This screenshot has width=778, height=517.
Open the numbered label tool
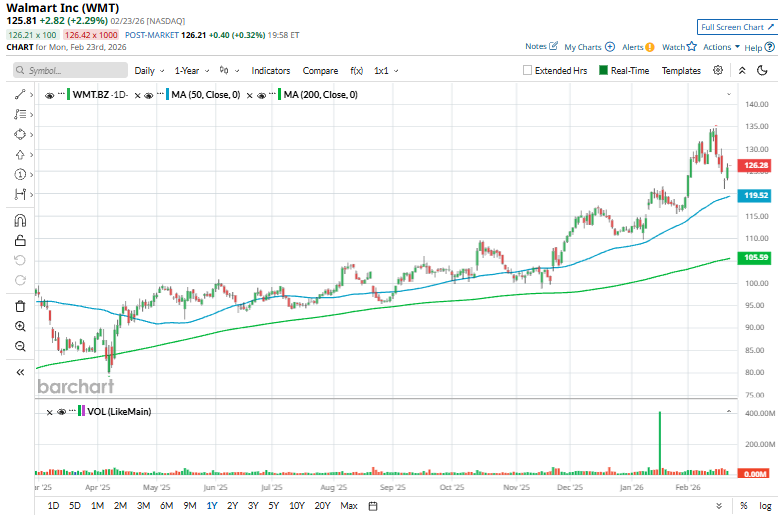(20, 174)
